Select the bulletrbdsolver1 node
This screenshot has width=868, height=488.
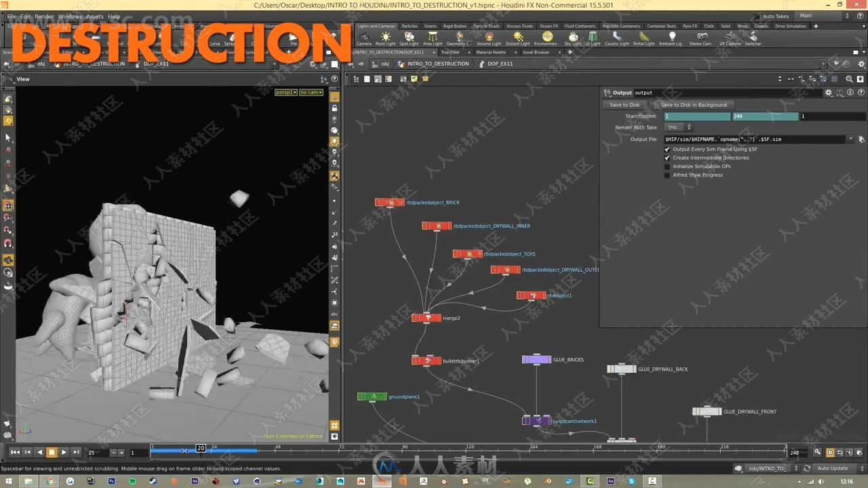[x=426, y=361]
